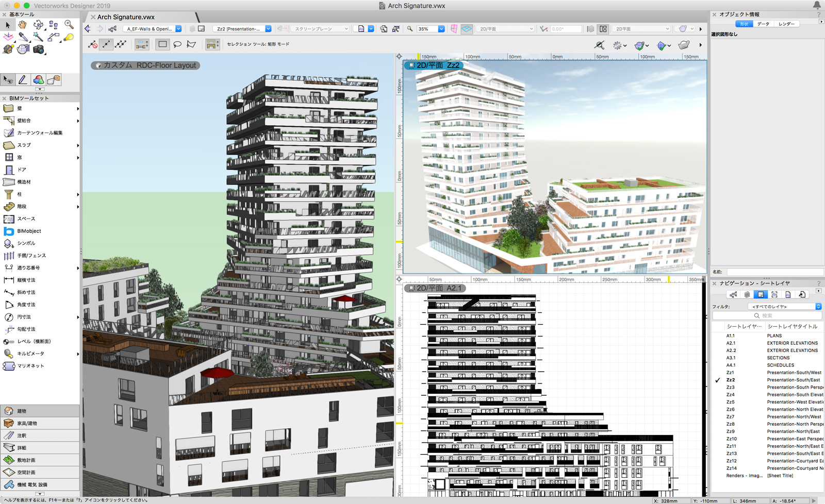Screen dimensions: 825x504
Task: Open the A_EF-Walls & Openings layer dropdown
Action: coord(178,29)
